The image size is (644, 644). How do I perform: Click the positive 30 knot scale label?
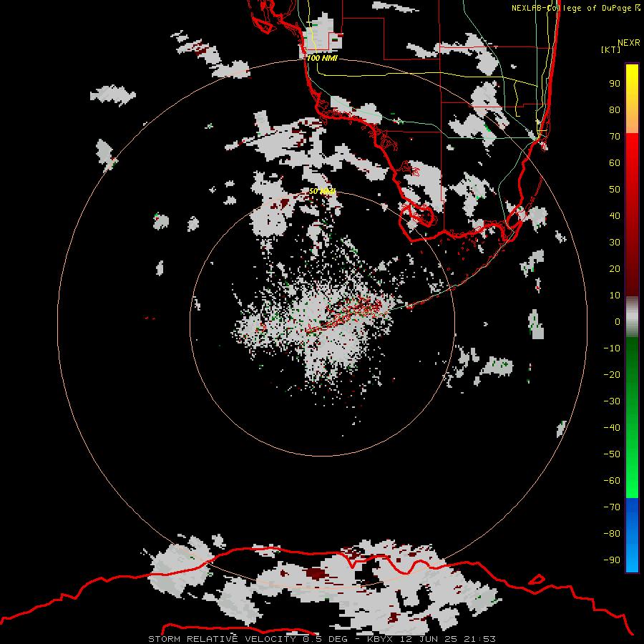click(x=615, y=243)
